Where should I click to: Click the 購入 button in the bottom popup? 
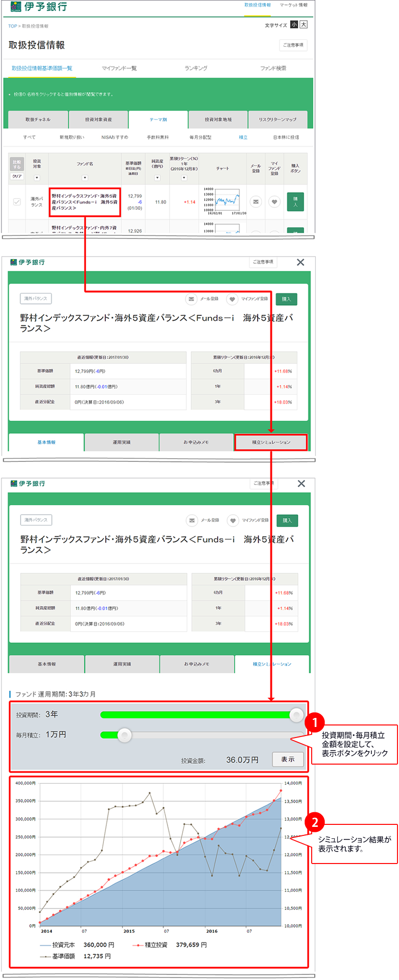[x=287, y=521]
